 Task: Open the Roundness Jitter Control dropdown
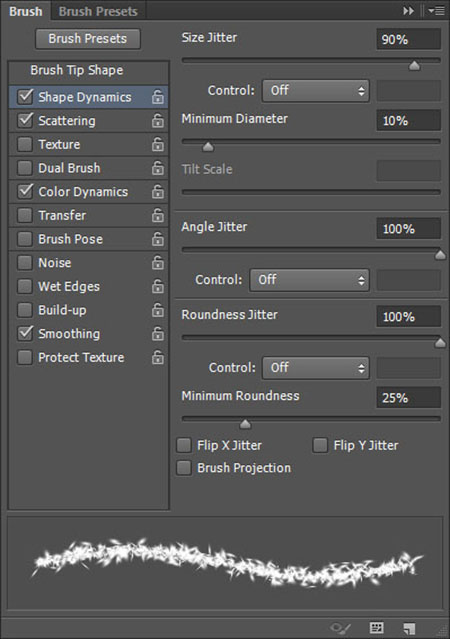click(x=315, y=368)
